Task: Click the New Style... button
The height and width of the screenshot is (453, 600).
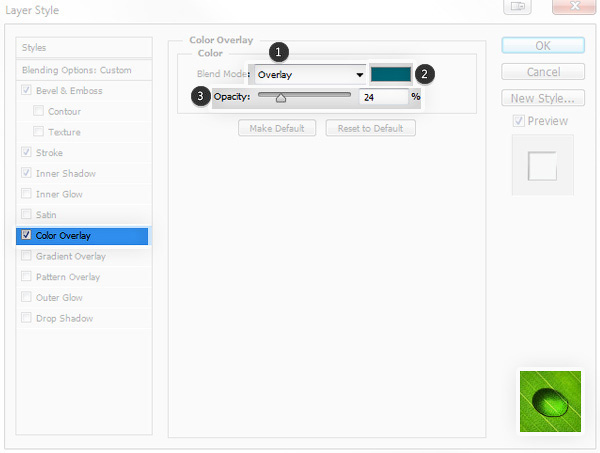Action: 543,98
